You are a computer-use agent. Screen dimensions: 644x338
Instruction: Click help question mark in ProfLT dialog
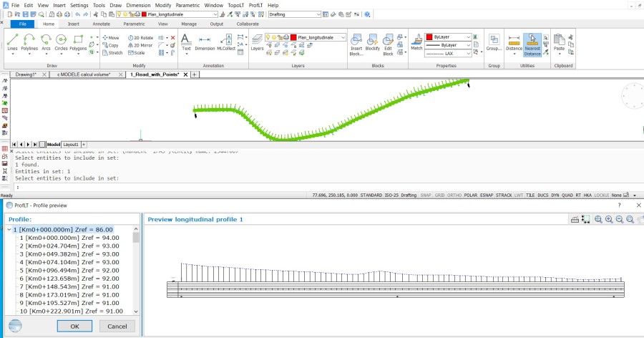620,206
